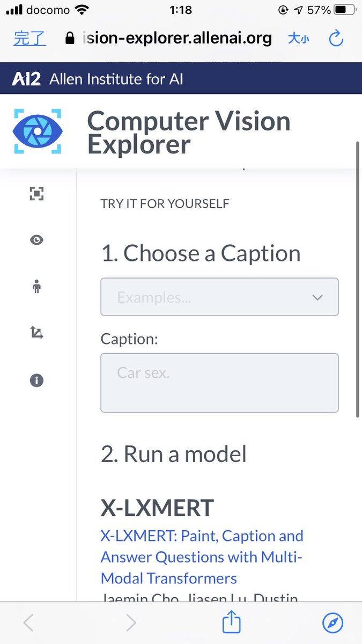The height and width of the screenshot is (644, 362).
Task: Go forward using right arrow
Action: click(x=130, y=623)
